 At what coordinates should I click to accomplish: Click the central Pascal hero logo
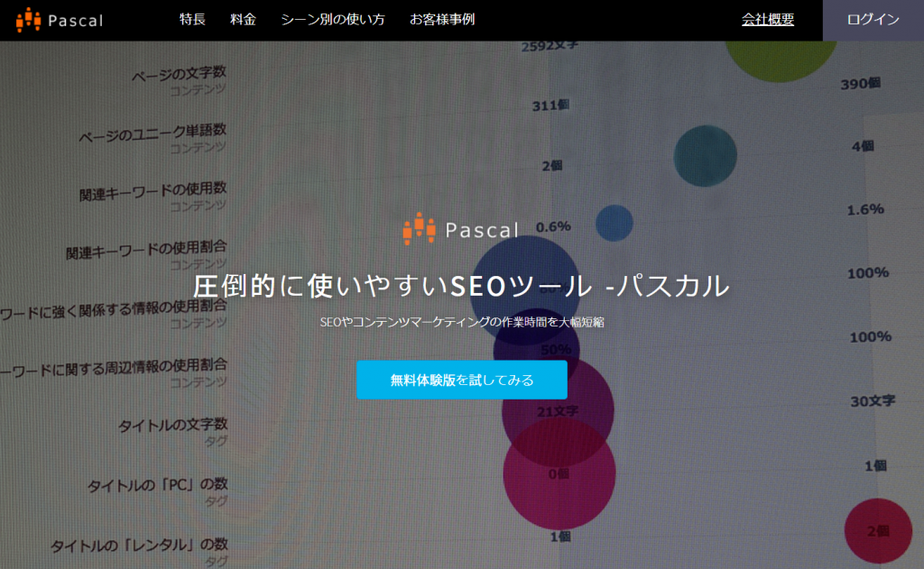[461, 228]
